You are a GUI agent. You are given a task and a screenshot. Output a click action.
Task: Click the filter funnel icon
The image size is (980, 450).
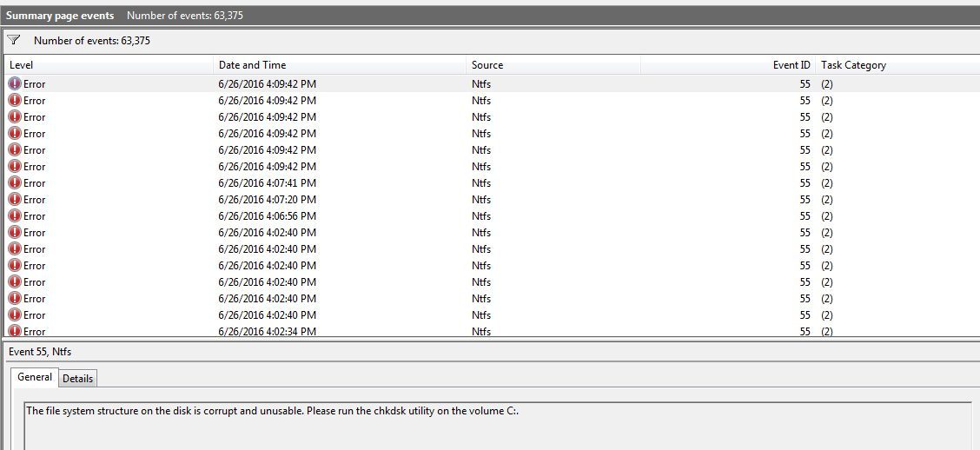[x=14, y=41]
